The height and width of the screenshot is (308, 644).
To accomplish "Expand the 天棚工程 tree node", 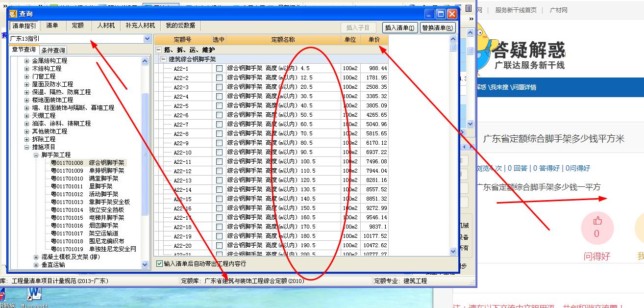I will pos(27,116).
